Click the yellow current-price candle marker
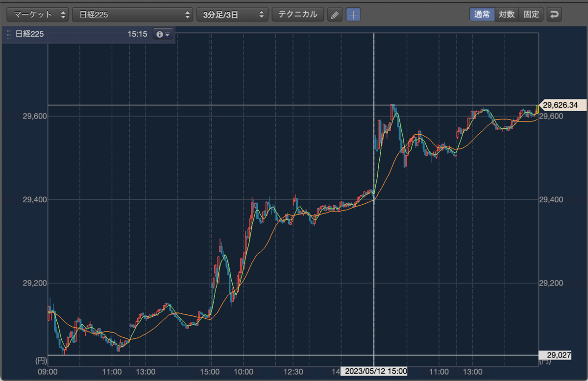 coord(537,109)
